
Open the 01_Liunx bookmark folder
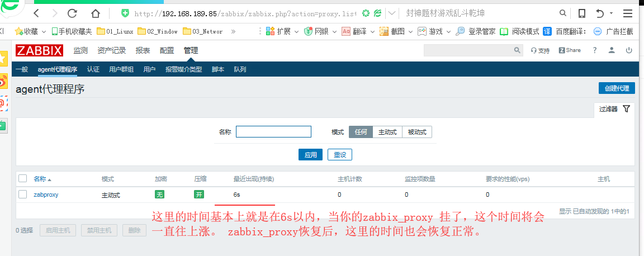click(115, 31)
